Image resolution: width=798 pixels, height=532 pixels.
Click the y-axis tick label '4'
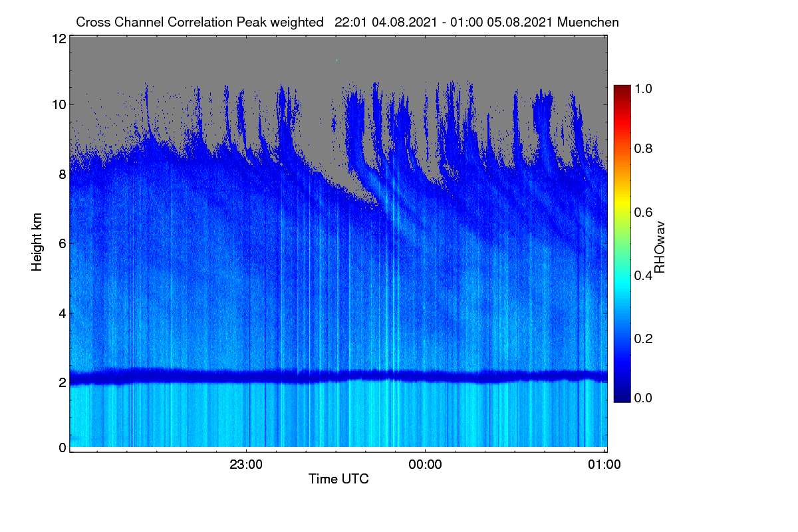click(x=63, y=313)
